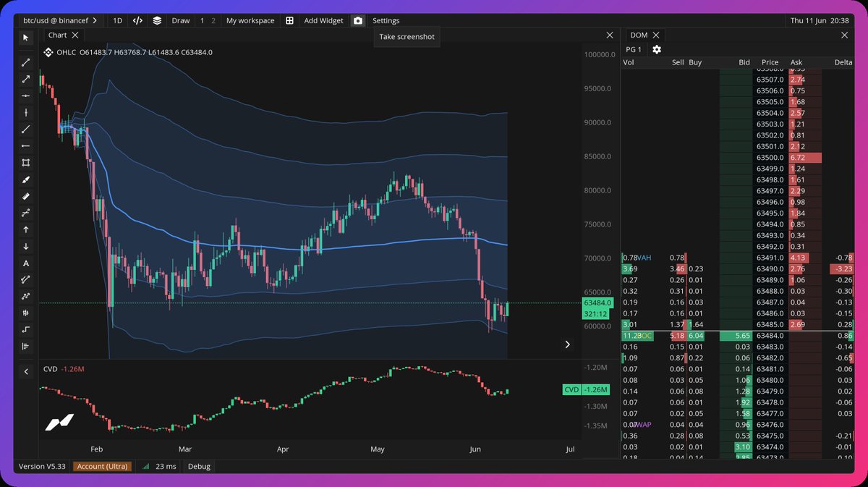The image size is (868, 487).
Task: Click the Ask column header
Action: click(796, 63)
